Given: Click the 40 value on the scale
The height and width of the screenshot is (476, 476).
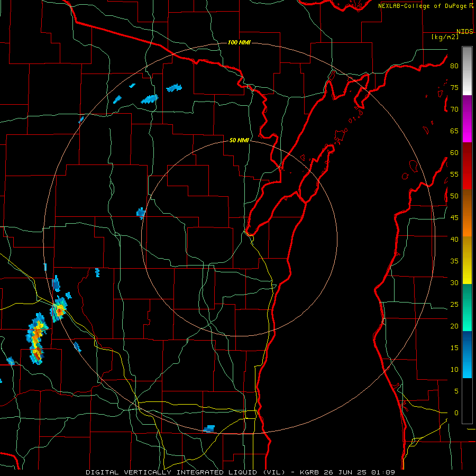Looking at the screenshot, I should coord(454,240).
